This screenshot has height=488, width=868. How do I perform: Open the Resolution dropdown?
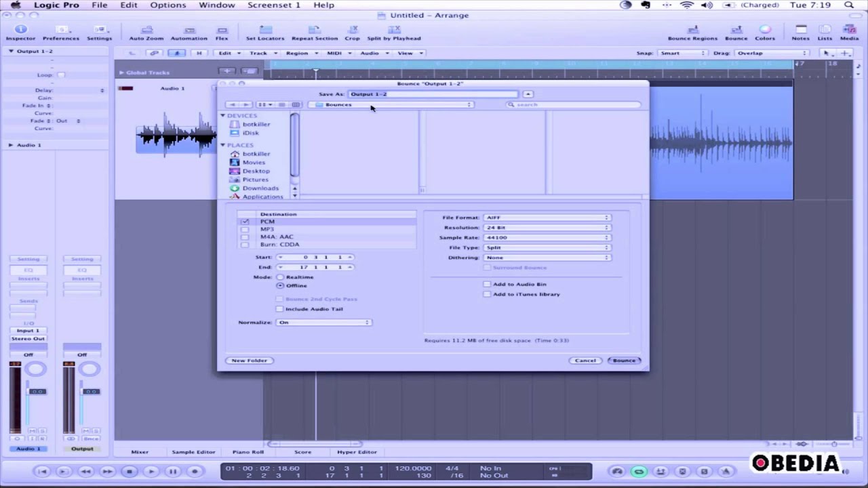pos(547,228)
